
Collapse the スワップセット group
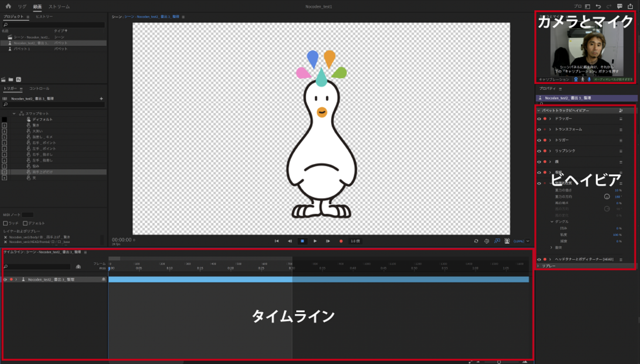coord(14,114)
